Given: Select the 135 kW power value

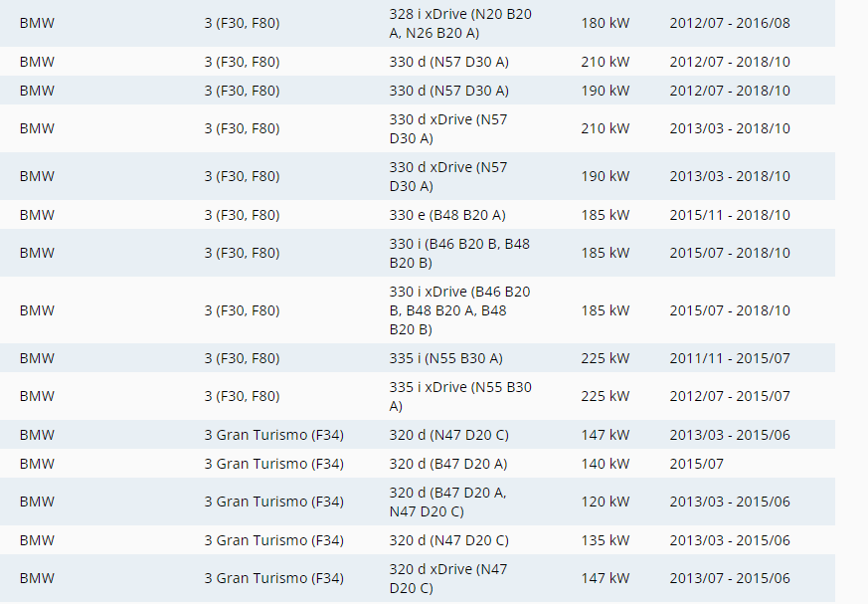Looking at the screenshot, I should click(606, 540).
